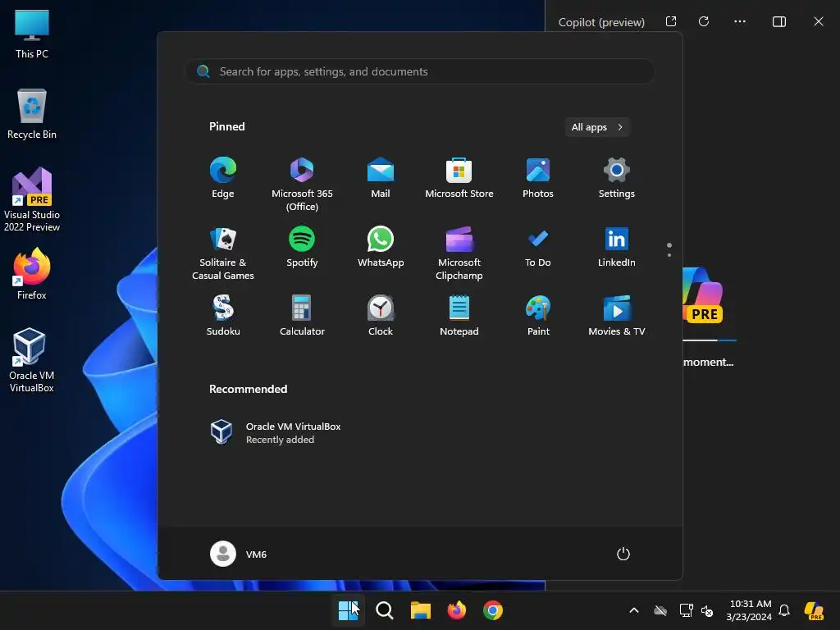Launch Firefox from the taskbar
Screen dimensions: 840x630
pyautogui.click(x=456, y=610)
